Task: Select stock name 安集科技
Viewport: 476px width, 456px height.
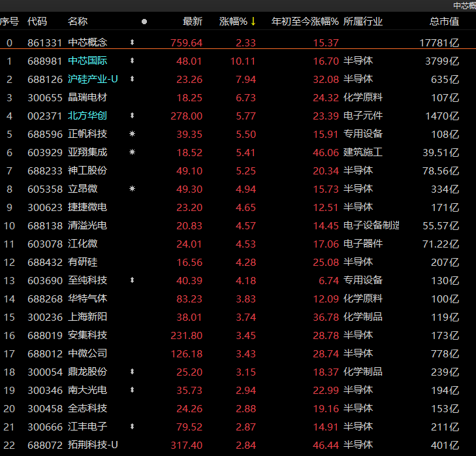Action: pyautogui.click(x=87, y=335)
